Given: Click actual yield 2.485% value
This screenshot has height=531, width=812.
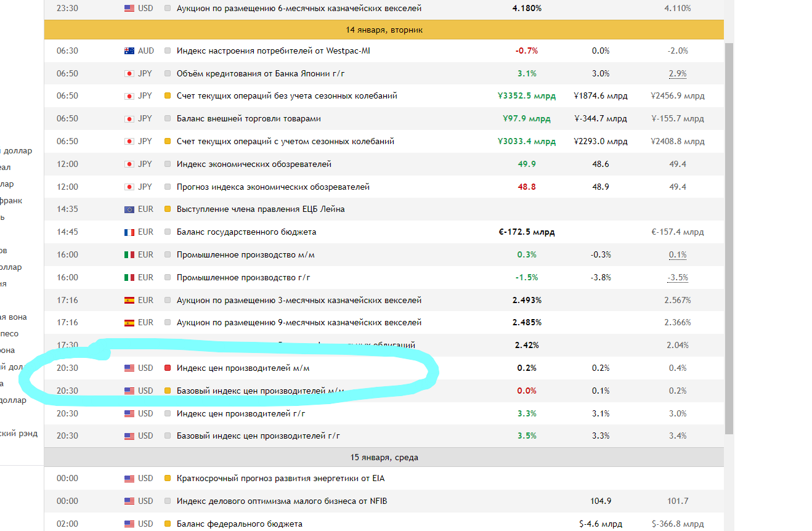Looking at the screenshot, I should tap(527, 323).
